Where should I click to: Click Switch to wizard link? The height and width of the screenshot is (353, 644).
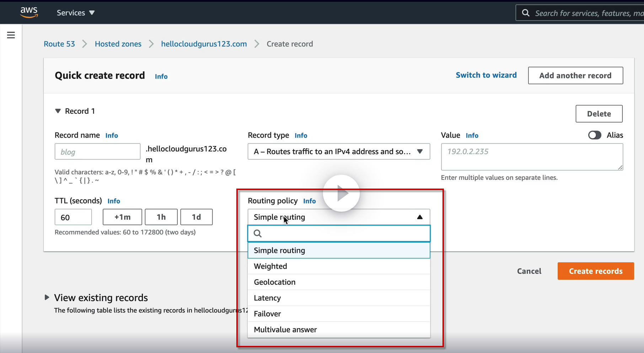point(486,75)
